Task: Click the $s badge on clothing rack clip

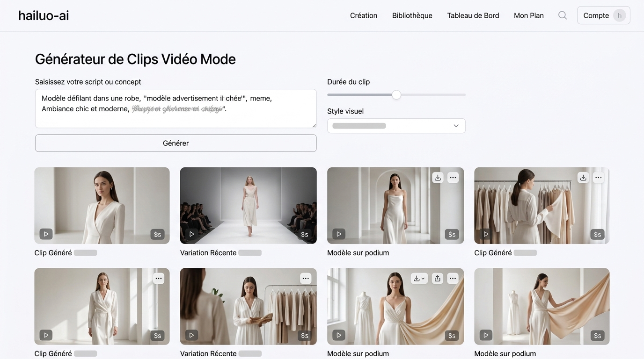Action: 598,234
